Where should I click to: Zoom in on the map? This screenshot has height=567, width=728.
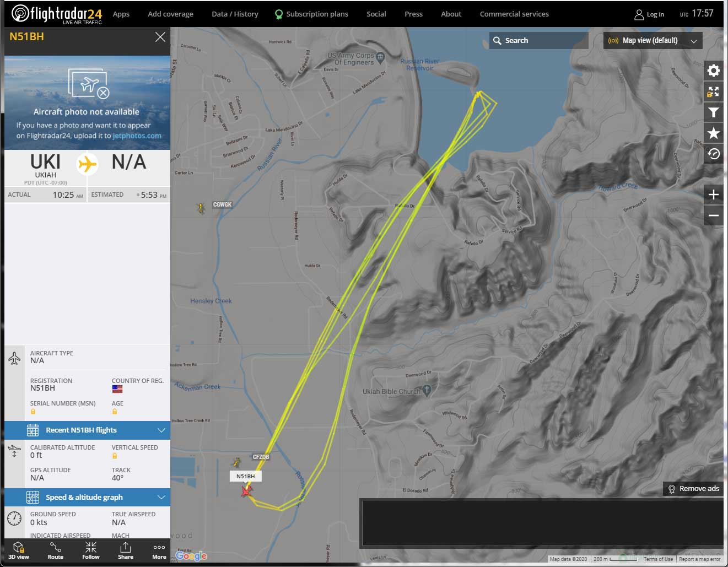click(x=713, y=195)
